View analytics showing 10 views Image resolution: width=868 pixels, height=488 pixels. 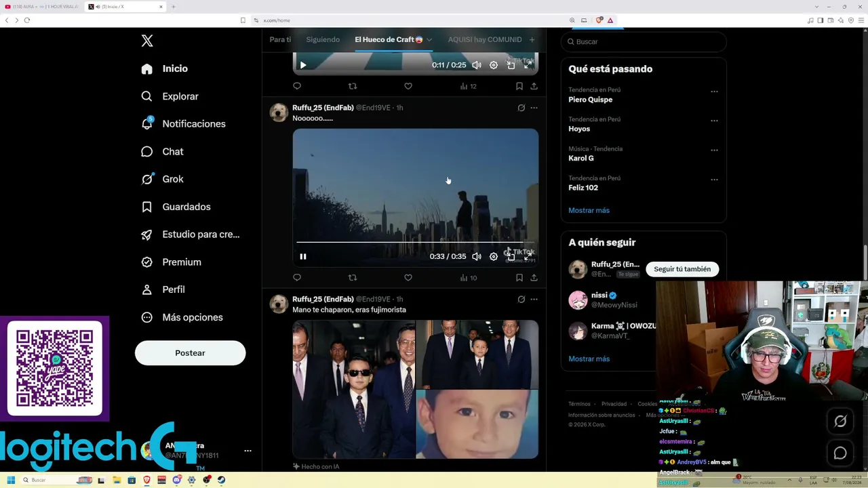click(468, 277)
